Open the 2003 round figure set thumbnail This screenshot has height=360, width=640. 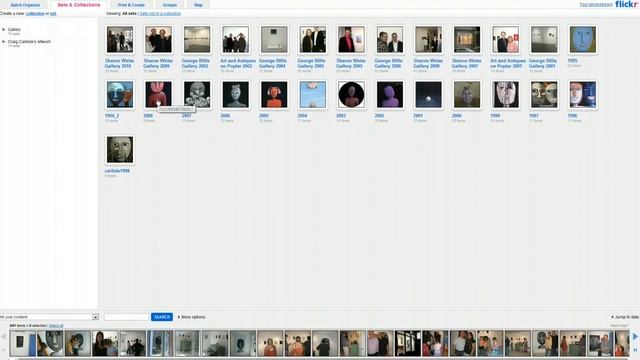pyautogui.click(x=351, y=95)
